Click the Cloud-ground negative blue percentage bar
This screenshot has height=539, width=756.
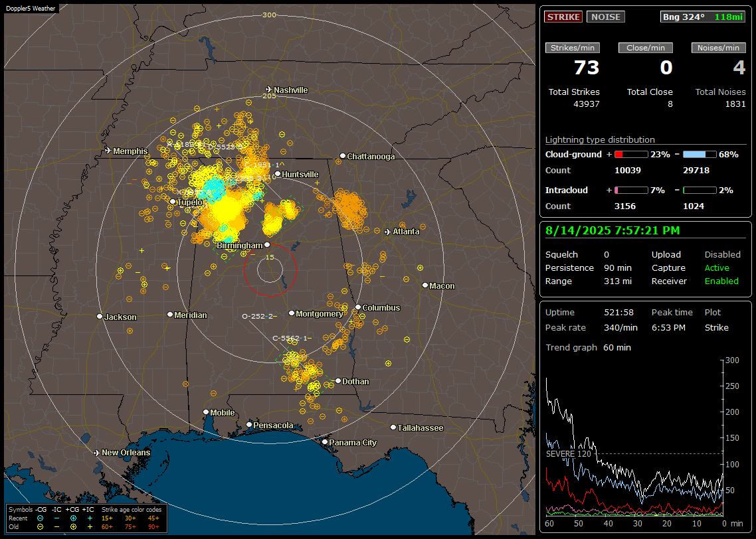(x=700, y=155)
